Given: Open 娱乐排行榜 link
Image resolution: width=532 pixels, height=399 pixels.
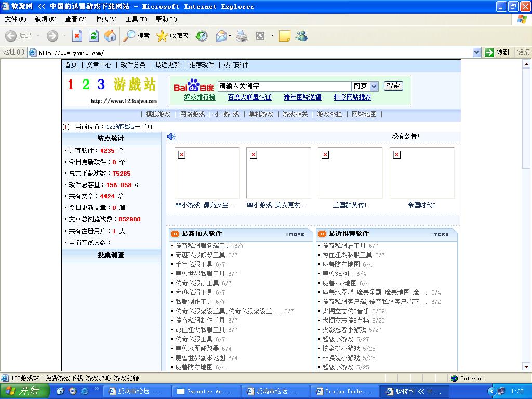Looking at the screenshot, I should coord(199,97).
